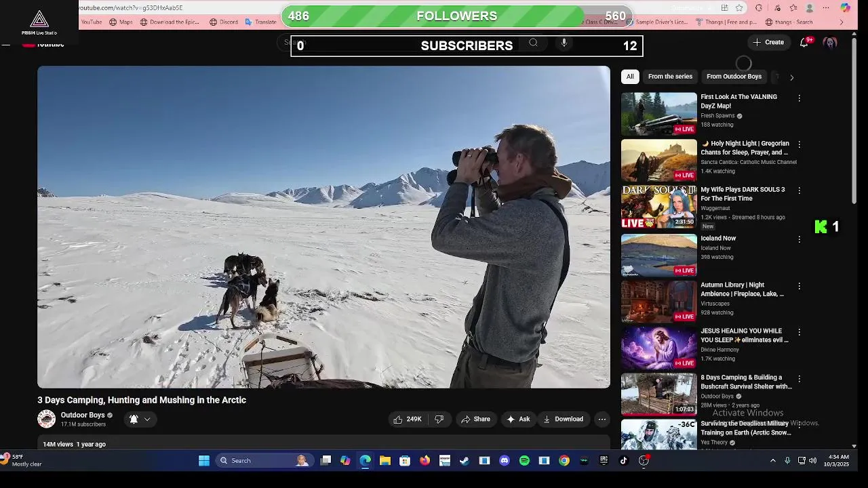This screenshot has width=868, height=488.
Task: Open File Explorer from the taskbar
Action: tap(385, 461)
